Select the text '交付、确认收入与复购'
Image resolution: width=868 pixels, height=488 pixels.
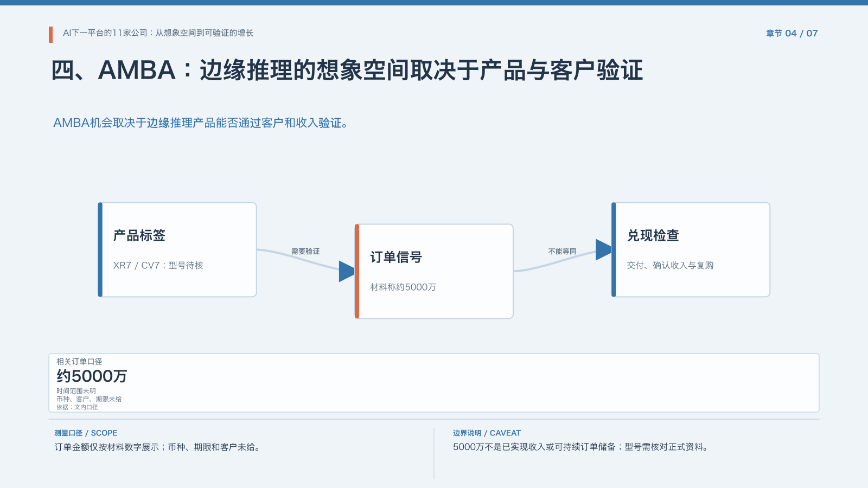670,266
